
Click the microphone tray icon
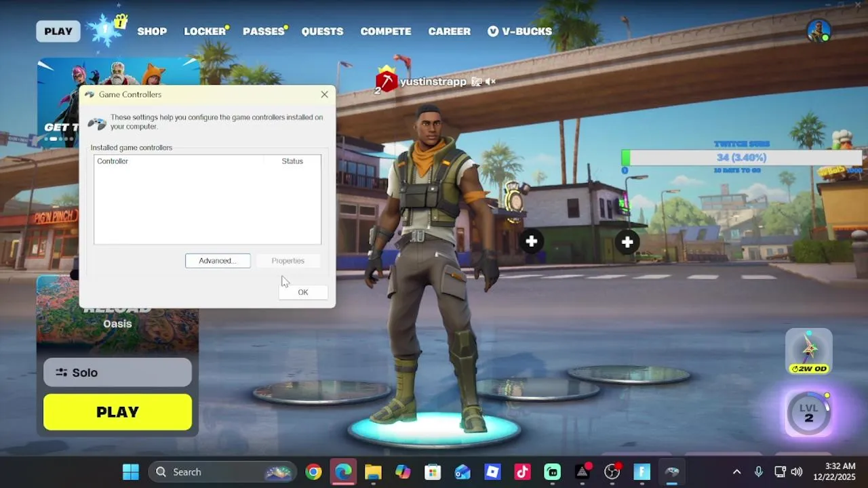(x=759, y=472)
